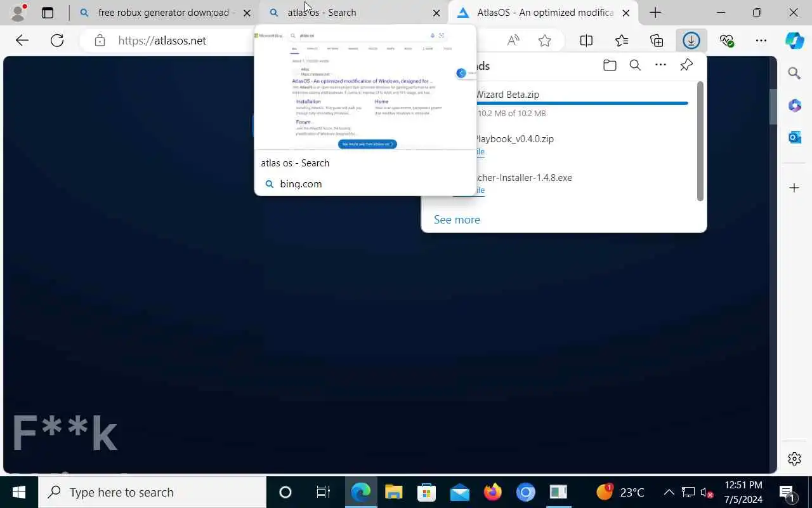Open downloads folder from Downloads panel
This screenshot has width=812, height=508.
pyautogui.click(x=610, y=65)
